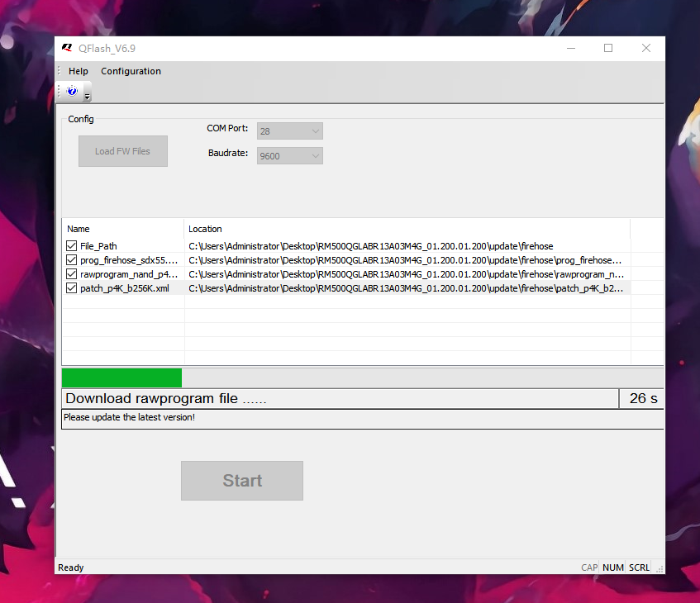The width and height of the screenshot is (700, 603).
Task: Click the SCRL status bar indicator
Action: [640, 567]
